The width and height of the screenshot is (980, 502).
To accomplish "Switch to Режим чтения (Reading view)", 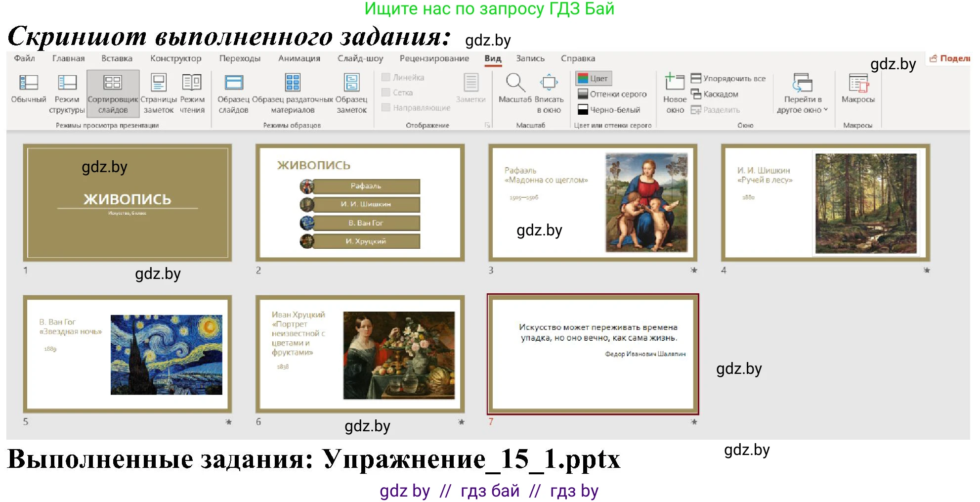I will (192, 94).
